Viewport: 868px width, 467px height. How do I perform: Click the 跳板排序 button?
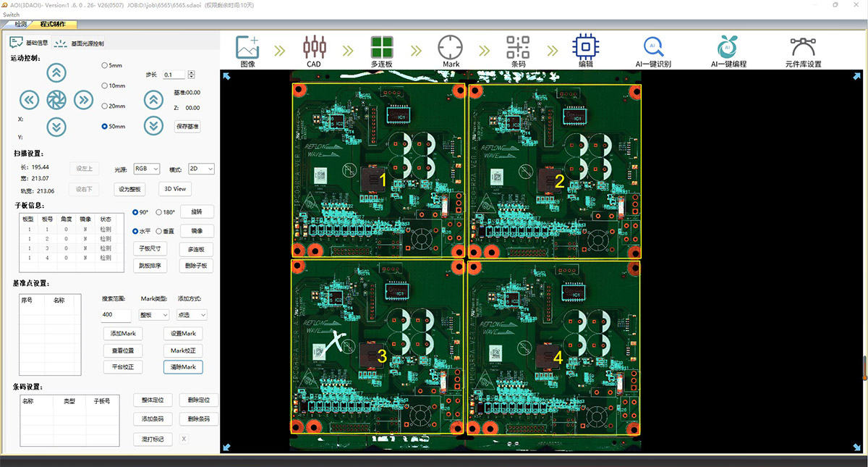(150, 266)
